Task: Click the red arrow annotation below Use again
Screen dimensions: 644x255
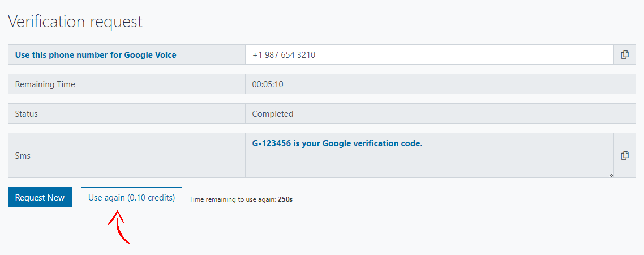Action: coord(119,227)
